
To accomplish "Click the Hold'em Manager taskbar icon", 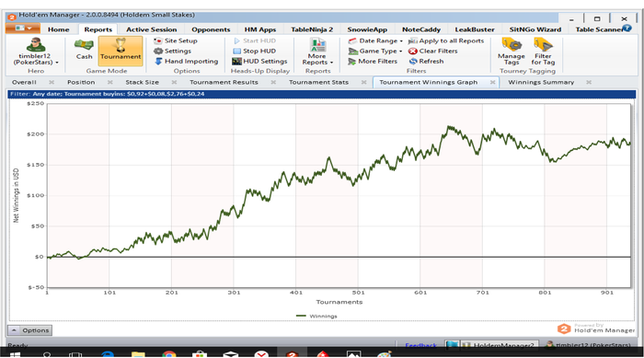I will coord(292,353).
